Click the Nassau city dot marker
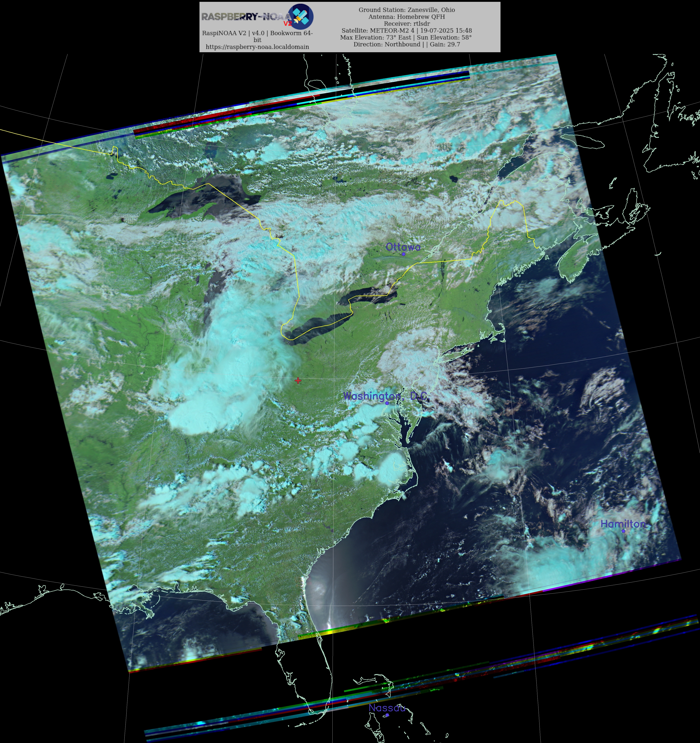 click(x=387, y=715)
